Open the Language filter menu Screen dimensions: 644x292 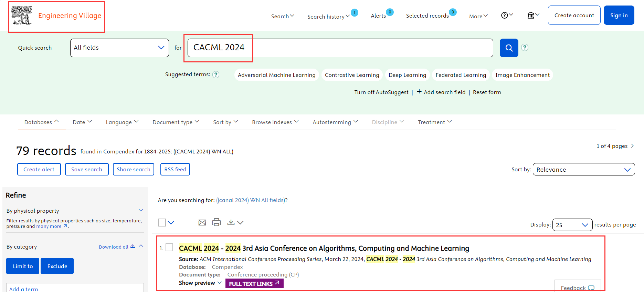pos(122,122)
